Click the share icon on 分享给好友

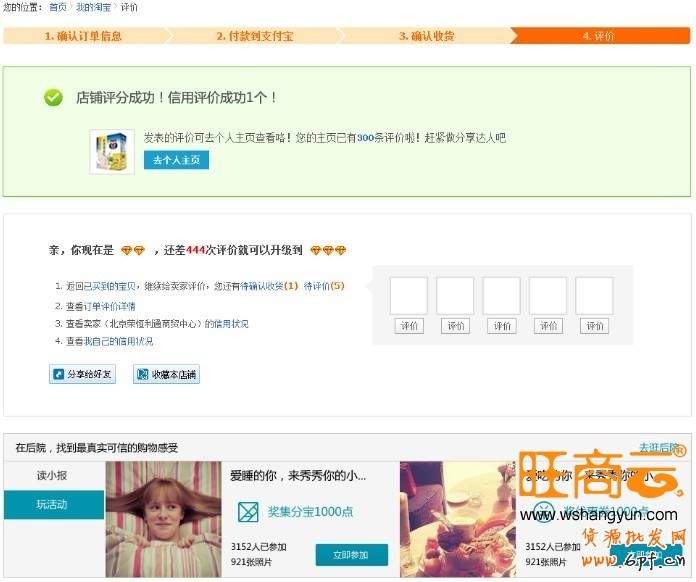point(58,375)
